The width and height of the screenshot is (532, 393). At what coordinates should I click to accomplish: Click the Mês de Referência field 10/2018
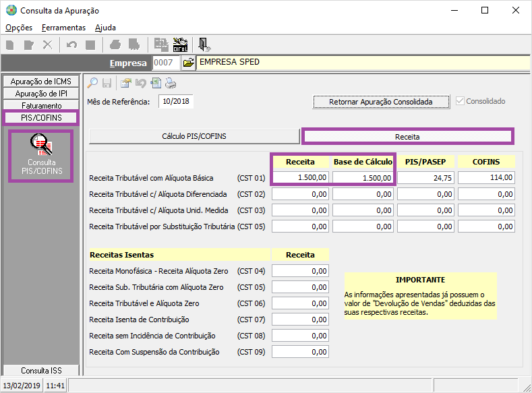click(x=176, y=101)
